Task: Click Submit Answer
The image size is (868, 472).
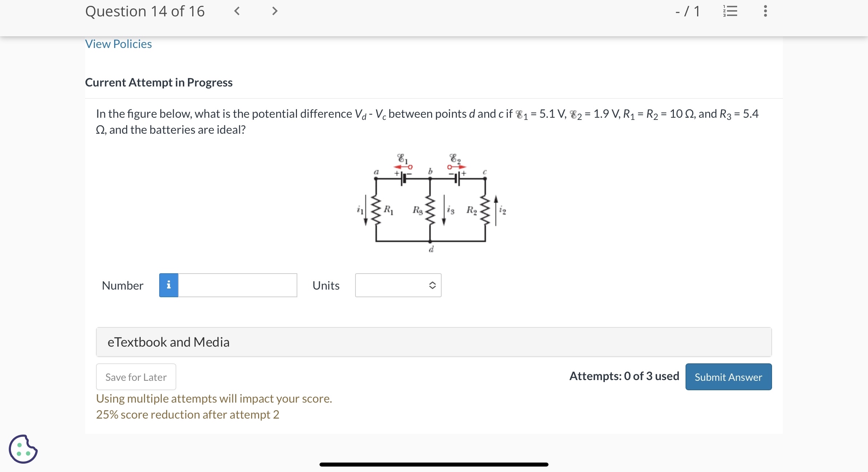Action: tap(728, 377)
